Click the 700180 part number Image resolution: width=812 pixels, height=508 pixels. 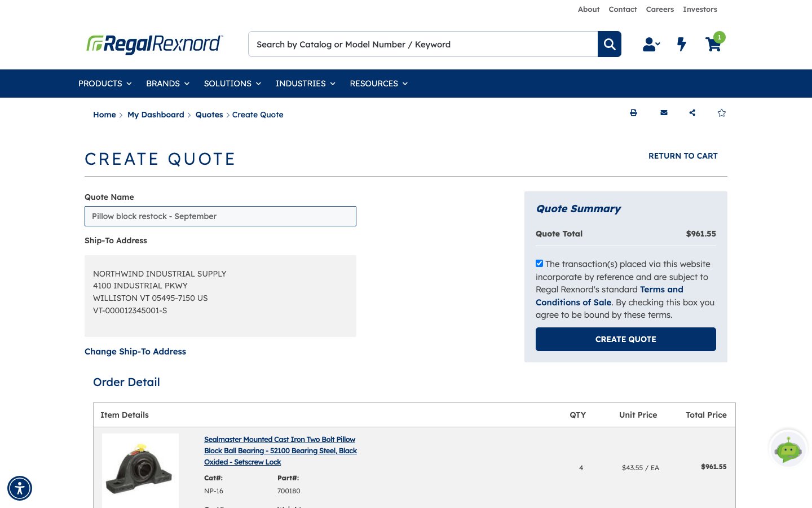[289, 491]
